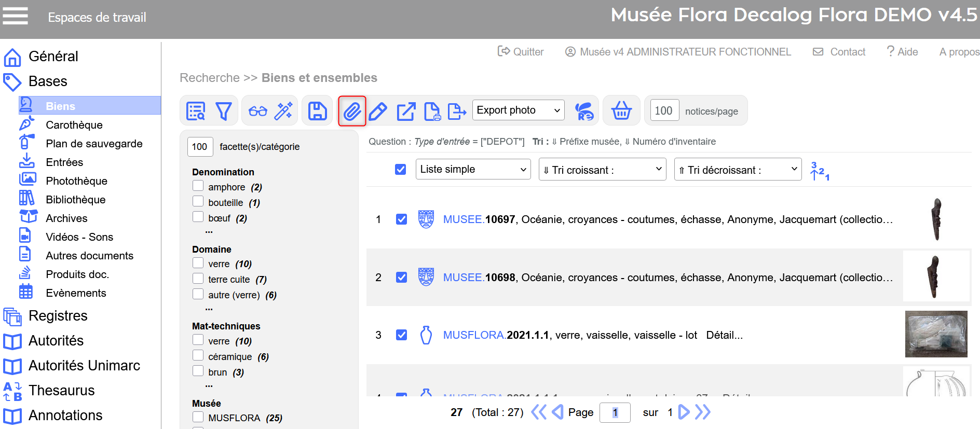Expand the Liste simple display dropdown
This screenshot has width=980, height=429.
tap(473, 169)
